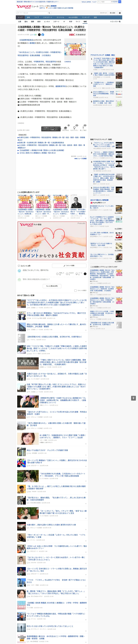This screenshot has width=138, height=644.
Task: Open トピックス一覧 link
Action: click(x=115, y=21)
